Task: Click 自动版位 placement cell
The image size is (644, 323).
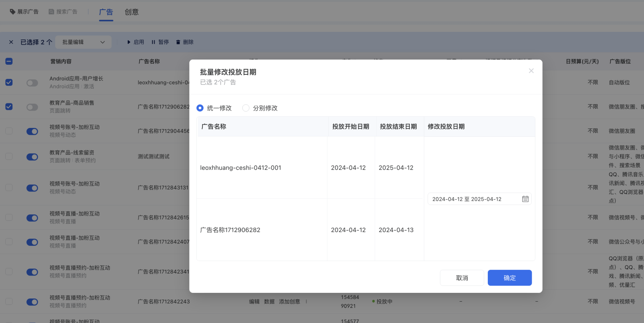Action: [619, 82]
